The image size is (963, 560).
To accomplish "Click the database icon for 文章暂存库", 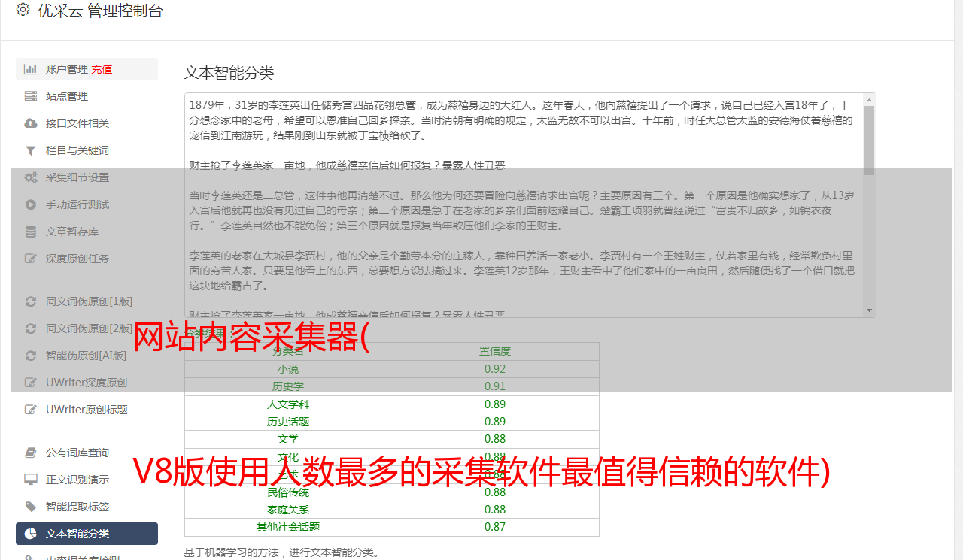I will [x=31, y=232].
